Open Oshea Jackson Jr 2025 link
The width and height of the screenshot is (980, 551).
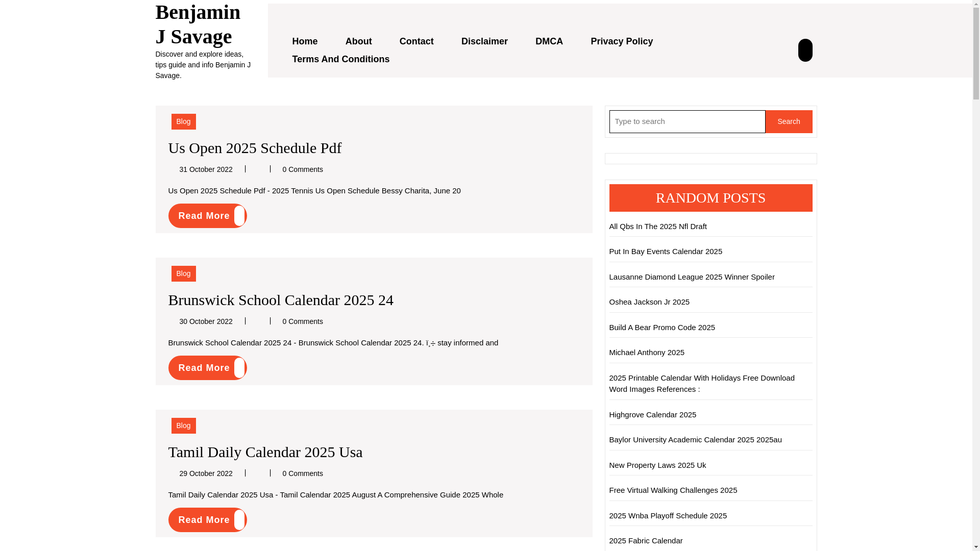(649, 302)
